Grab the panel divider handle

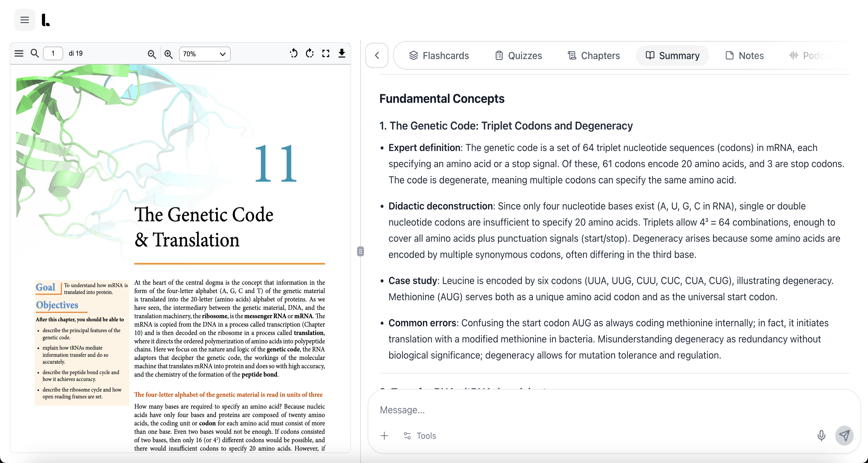click(x=360, y=251)
